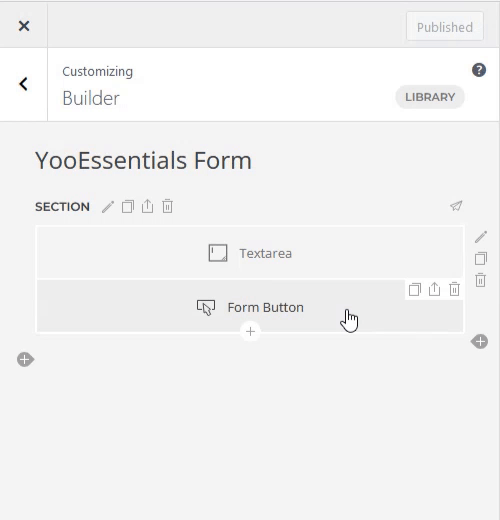Save the Section to the library

pyautogui.click(x=147, y=206)
